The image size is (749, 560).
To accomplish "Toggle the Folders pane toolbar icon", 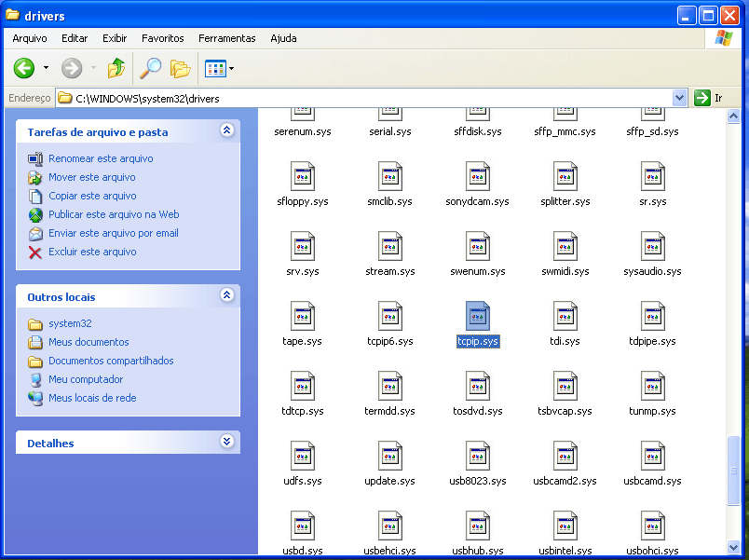I will coord(181,68).
